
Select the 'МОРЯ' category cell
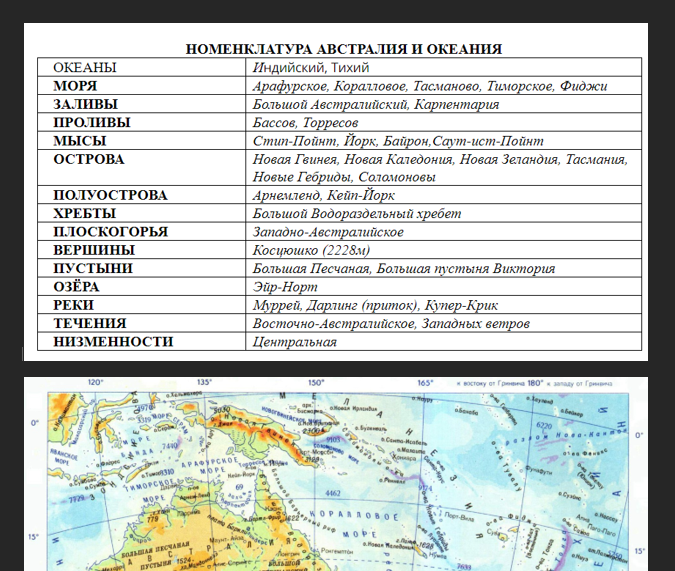75,86
